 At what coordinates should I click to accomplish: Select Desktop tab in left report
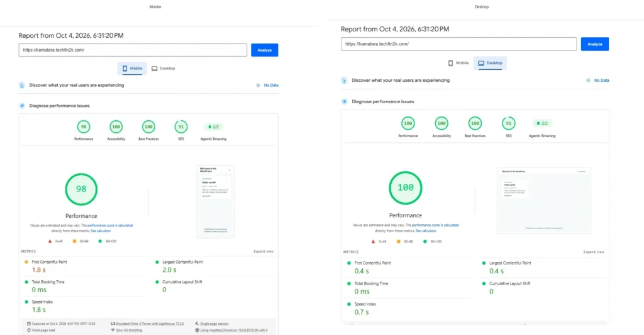coord(163,68)
